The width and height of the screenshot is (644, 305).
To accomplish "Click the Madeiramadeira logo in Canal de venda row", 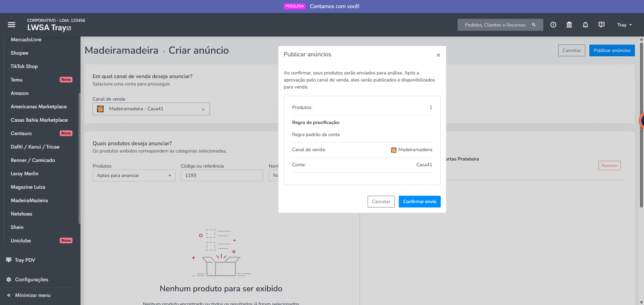I will click(394, 150).
